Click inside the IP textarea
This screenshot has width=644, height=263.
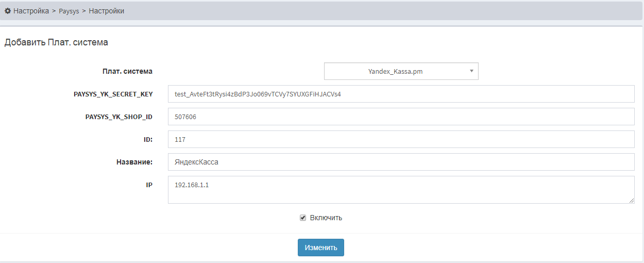(401, 190)
